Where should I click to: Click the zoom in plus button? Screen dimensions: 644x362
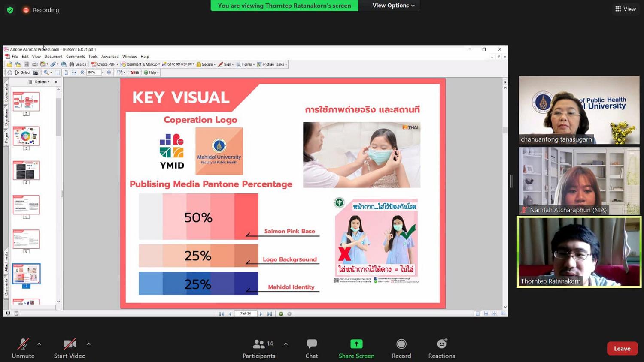pyautogui.click(x=109, y=72)
